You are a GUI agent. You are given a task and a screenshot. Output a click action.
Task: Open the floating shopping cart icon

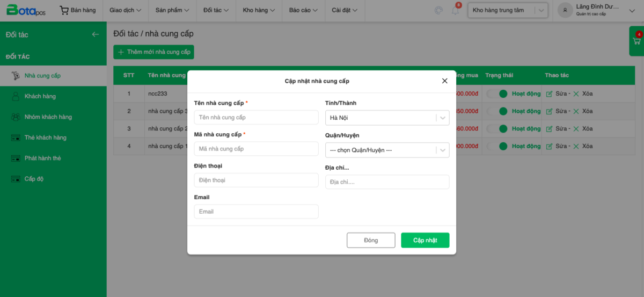638,41
